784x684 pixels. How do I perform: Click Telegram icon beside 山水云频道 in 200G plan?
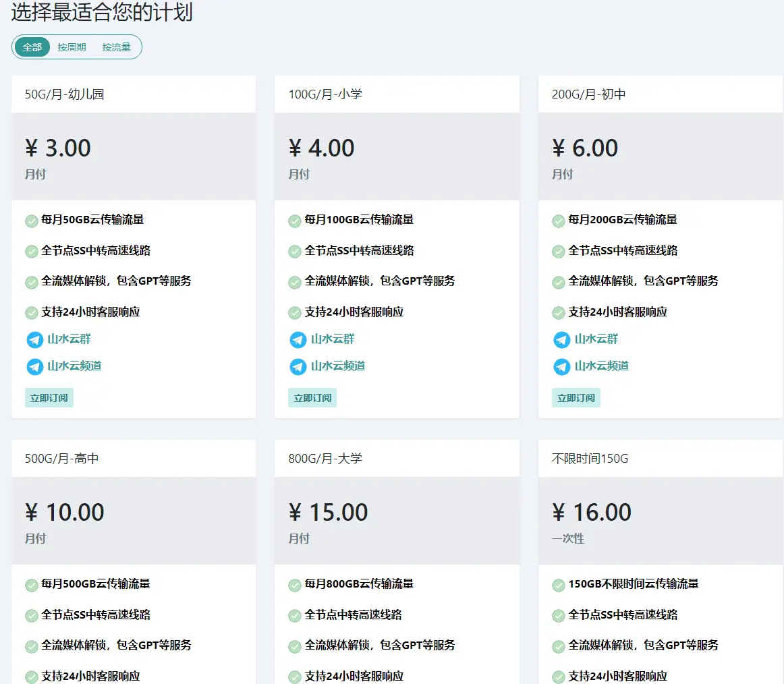click(x=561, y=367)
